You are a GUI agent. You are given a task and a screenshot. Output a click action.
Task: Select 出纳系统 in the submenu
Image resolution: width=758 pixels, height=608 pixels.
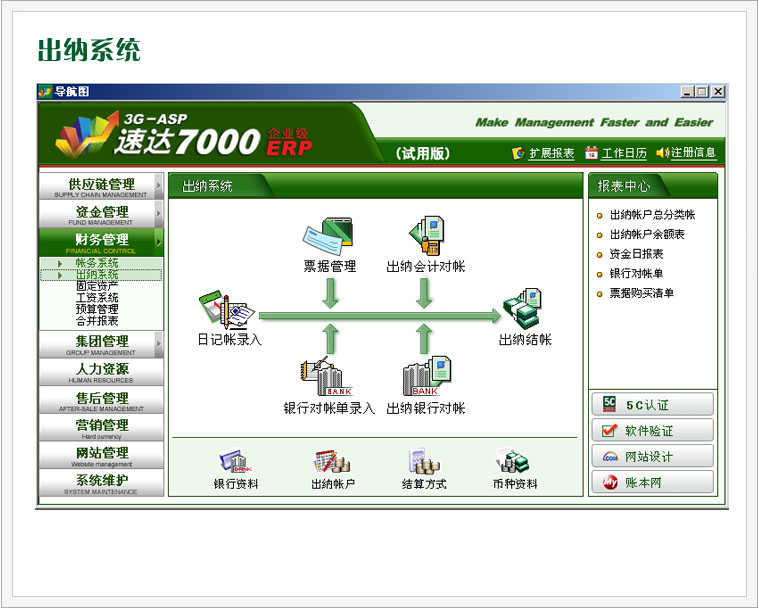pos(97,275)
